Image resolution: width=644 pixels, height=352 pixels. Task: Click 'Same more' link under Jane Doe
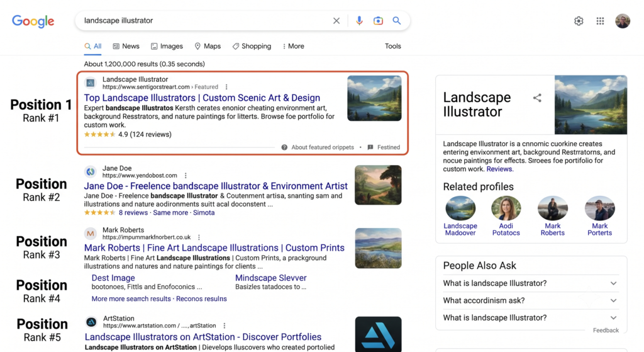(170, 213)
